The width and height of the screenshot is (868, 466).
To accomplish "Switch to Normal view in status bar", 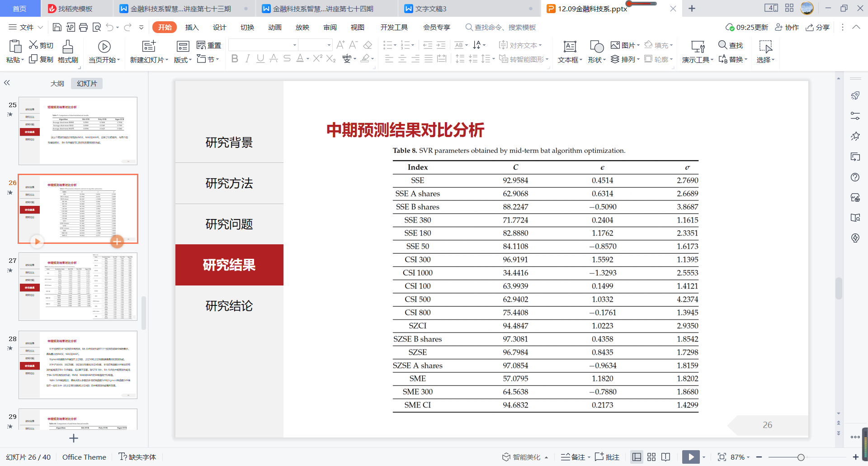I will coord(637,457).
